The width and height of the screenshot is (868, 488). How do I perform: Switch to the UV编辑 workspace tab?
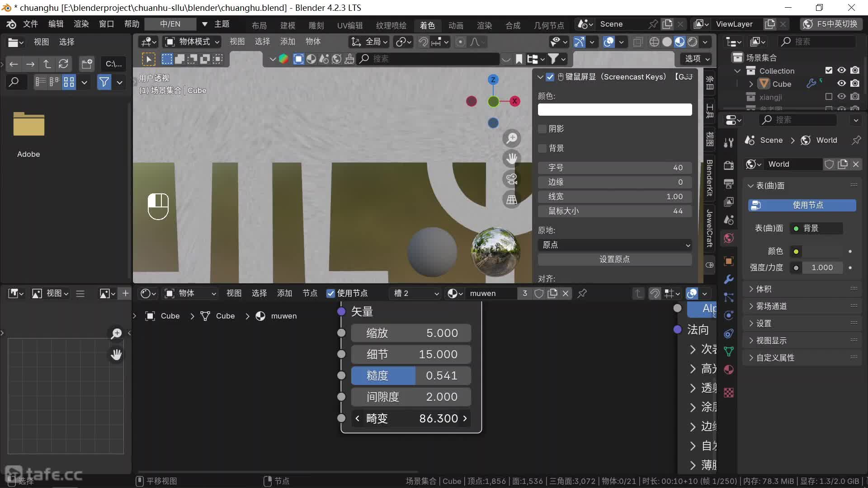(349, 25)
